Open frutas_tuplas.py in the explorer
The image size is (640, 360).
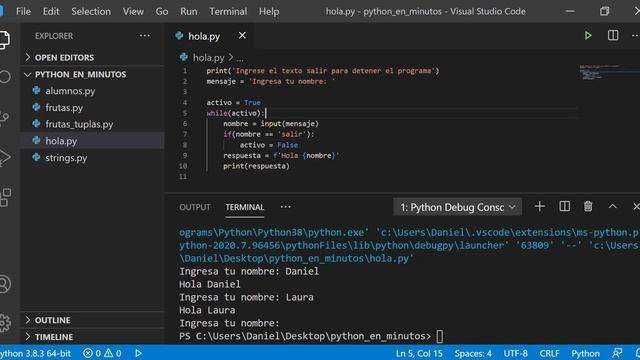click(x=93, y=124)
